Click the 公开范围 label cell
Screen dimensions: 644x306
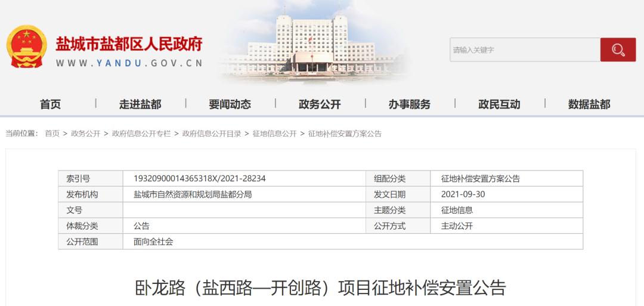click(91, 242)
